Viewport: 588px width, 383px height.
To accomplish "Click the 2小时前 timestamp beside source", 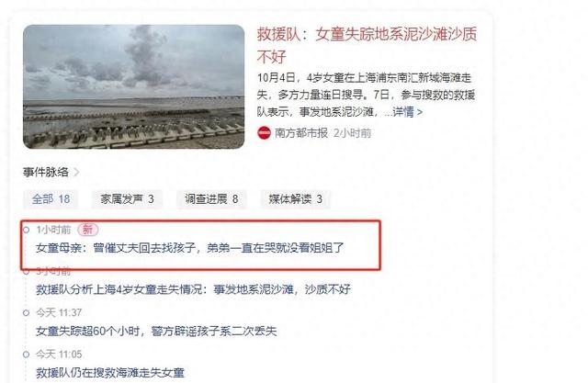I will pyautogui.click(x=352, y=132).
